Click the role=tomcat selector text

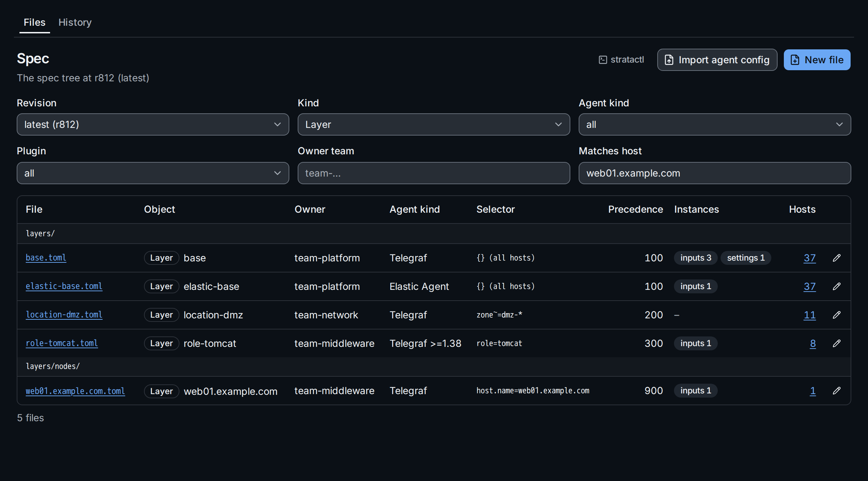point(499,343)
